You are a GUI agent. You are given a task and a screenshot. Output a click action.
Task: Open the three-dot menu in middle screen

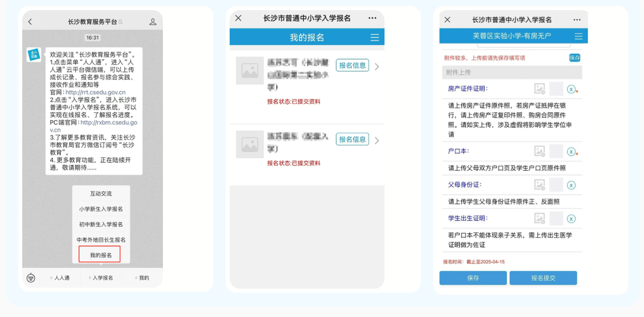pos(373,19)
